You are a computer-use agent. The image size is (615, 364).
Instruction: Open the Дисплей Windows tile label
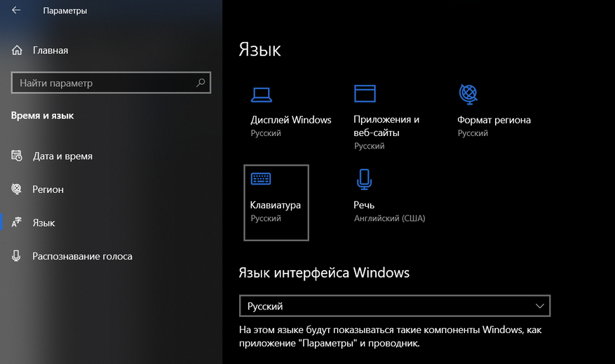click(291, 120)
